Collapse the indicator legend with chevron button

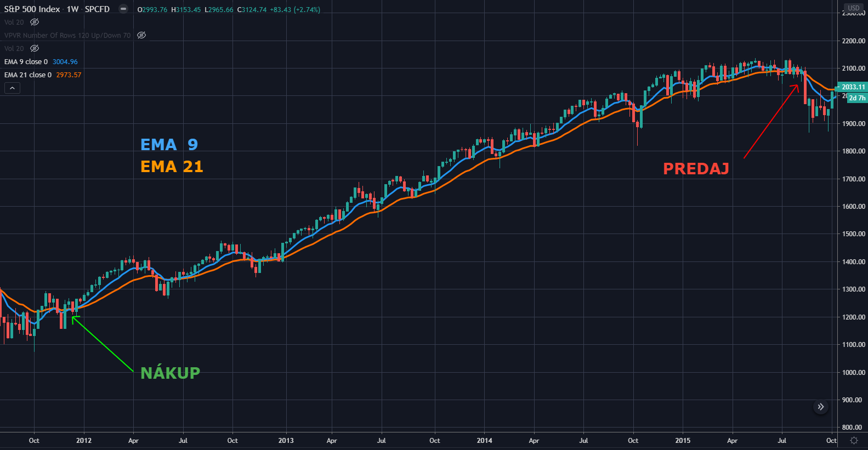click(x=12, y=88)
